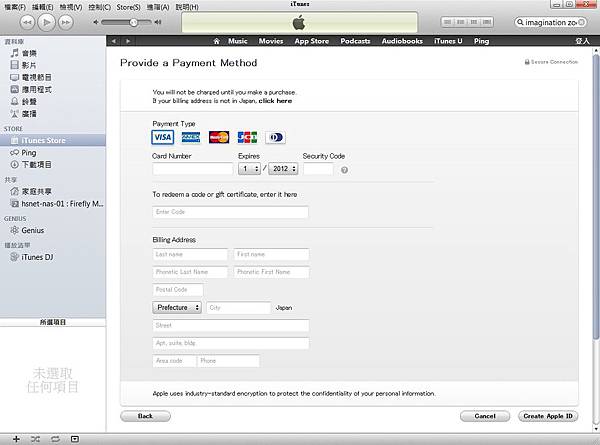Viewport: 600px width, 445px height.
Task: Toggle the artwork viewer button
Action: click(x=75, y=439)
